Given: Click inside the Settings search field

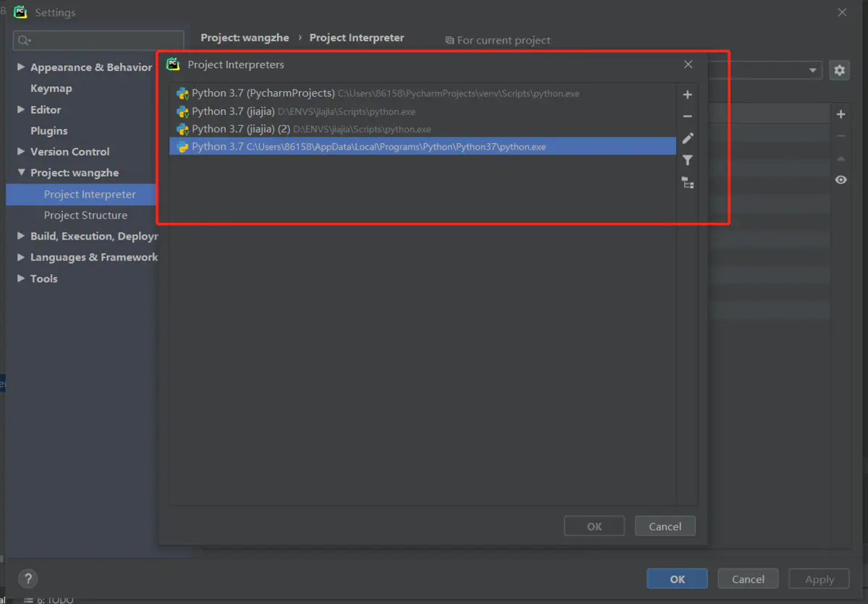Looking at the screenshot, I should [x=99, y=41].
